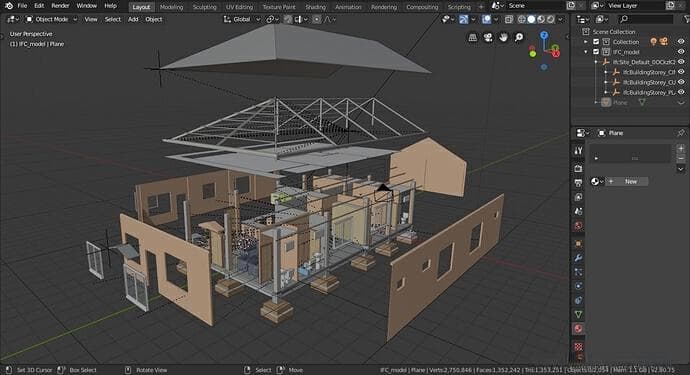Viewport: 690px width, 375px height.
Task: Open Render properties tab
Action: coord(578,168)
